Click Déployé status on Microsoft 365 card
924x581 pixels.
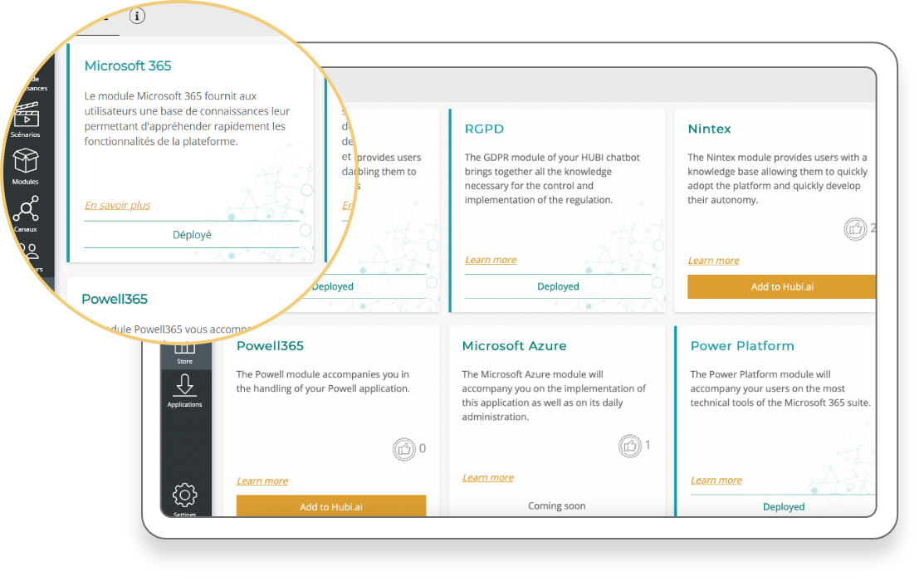192,235
